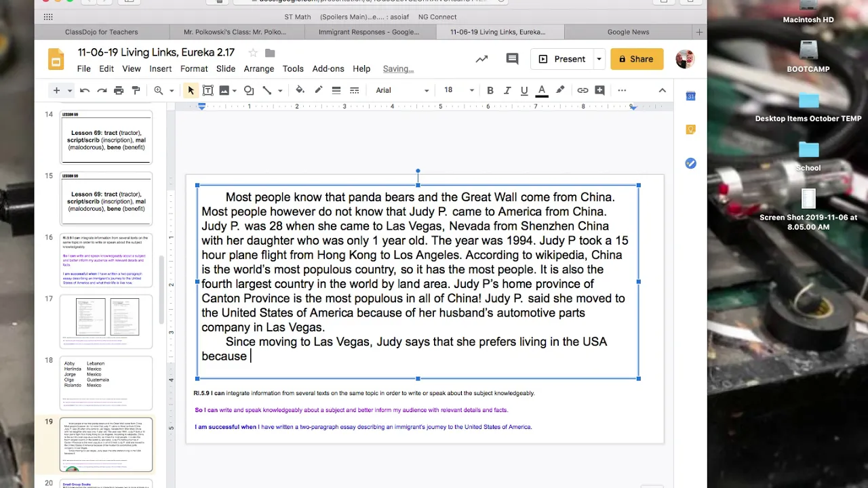
Task: Choose the Select arrow cursor tool
Action: point(191,90)
